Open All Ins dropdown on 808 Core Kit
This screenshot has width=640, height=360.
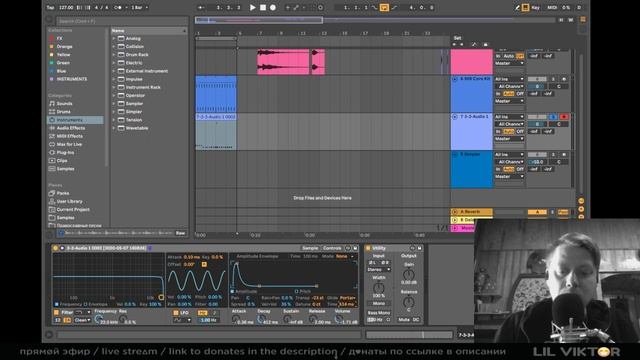pyautogui.click(x=509, y=79)
